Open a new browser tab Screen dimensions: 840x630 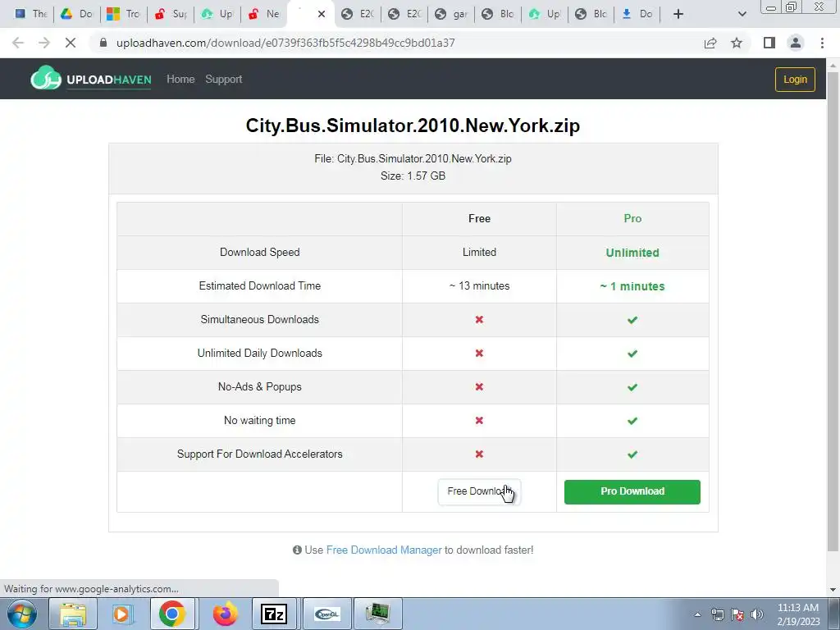(678, 14)
